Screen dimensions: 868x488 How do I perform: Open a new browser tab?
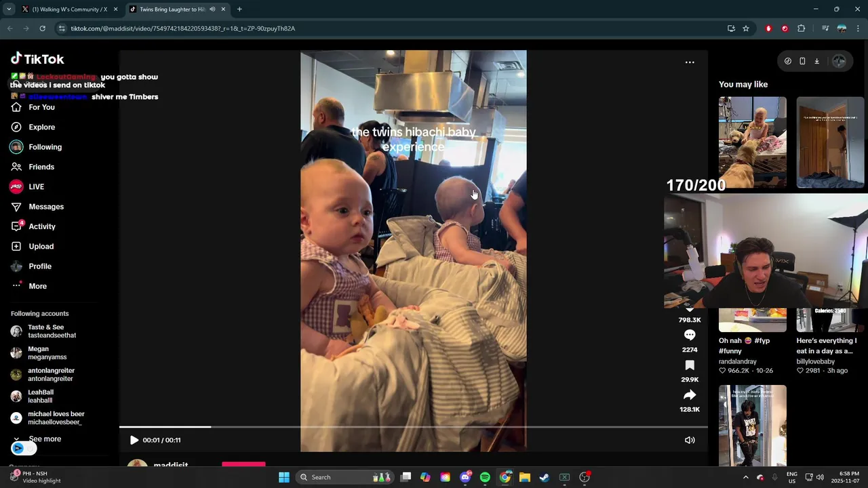tap(239, 9)
